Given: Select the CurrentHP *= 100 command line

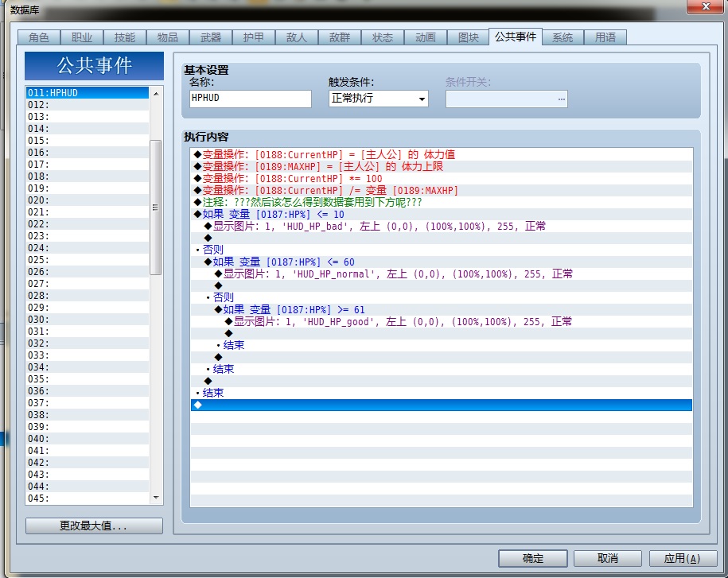Looking at the screenshot, I should (442, 179).
